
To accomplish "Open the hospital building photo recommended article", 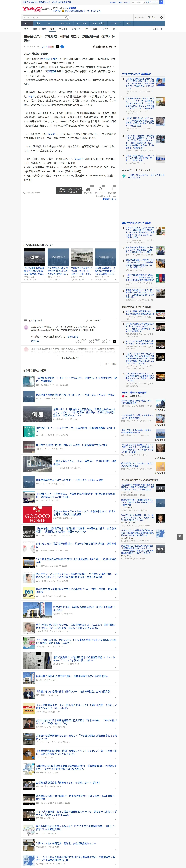I will pos(82,258).
